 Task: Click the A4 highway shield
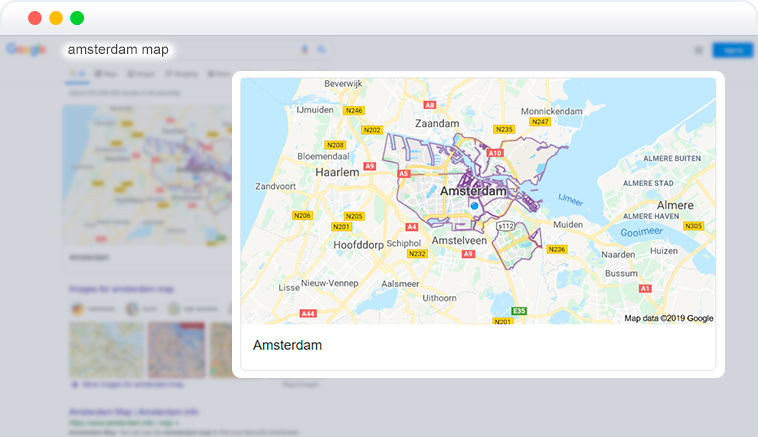point(411,226)
